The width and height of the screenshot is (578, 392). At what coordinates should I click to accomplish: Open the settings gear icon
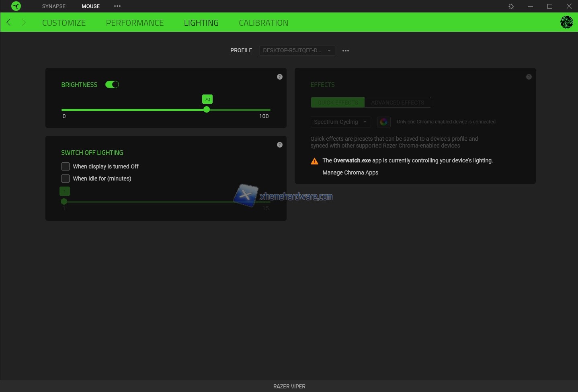(x=511, y=6)
